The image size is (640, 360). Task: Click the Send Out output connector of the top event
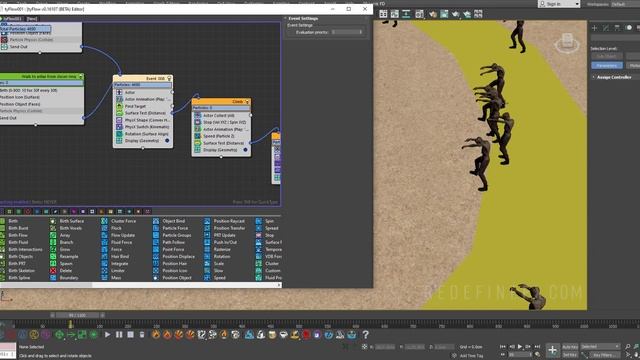[81, 47]
